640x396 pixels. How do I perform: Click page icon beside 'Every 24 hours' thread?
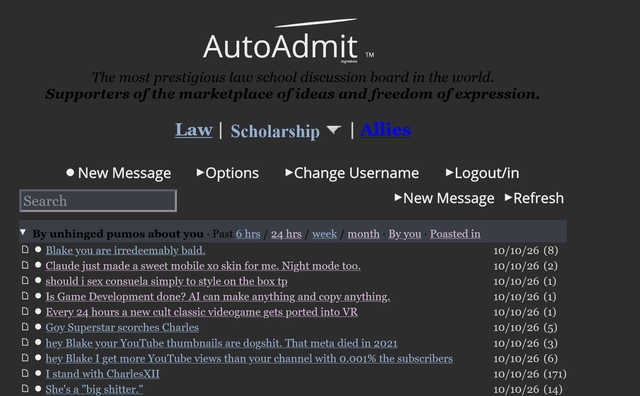point(25,311)
